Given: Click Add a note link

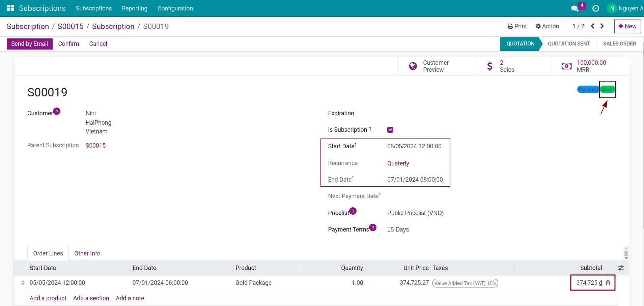Looking at the screenshot, I should [x=130, y=298].
